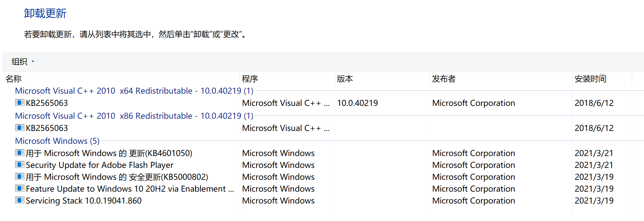This screenshot has width=644, height=221.
Task: Collapse the Visual C++ 2010 x86 Redistributable group
Action: click(134, 116)
